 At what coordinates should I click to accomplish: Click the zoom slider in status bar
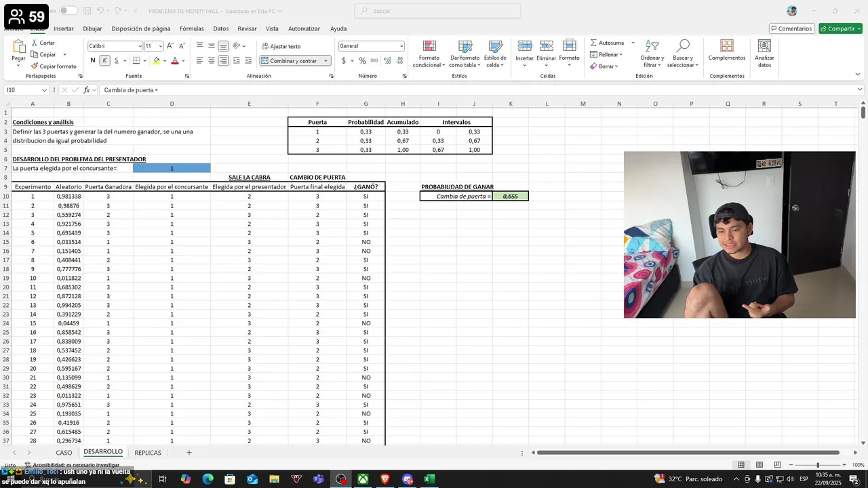pyautogui.click(x=818, y=465)
